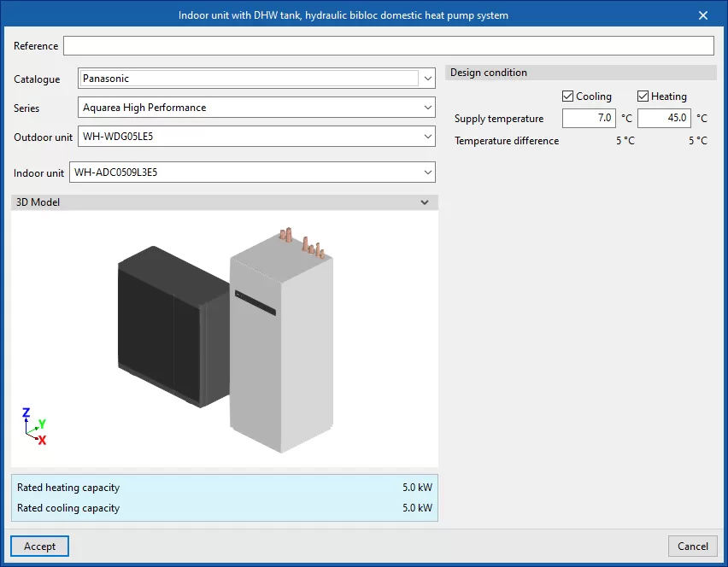Click the Rated heating capacity label

(x=68, y=488)
